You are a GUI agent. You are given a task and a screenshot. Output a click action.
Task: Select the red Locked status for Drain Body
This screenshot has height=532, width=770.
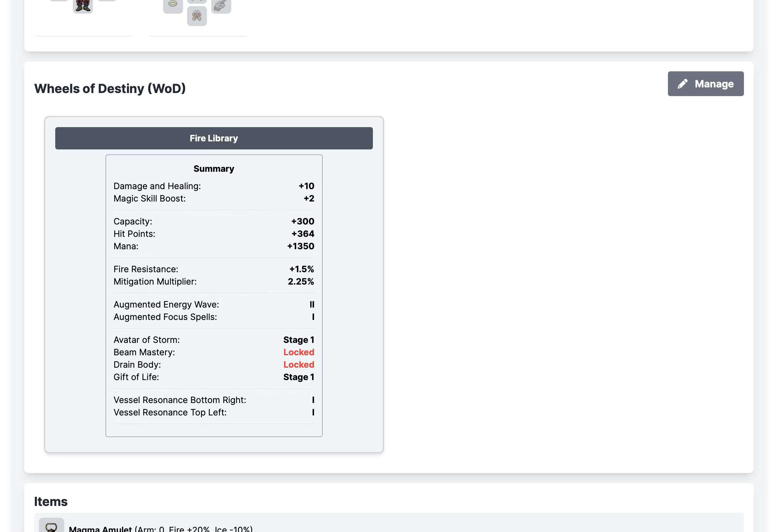coord(298,364)
